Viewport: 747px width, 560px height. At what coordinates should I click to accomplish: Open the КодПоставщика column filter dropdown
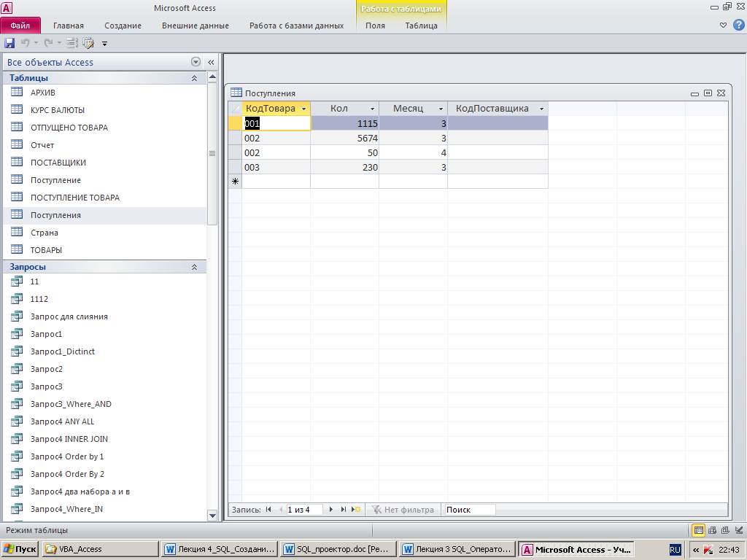coord(542,109)
